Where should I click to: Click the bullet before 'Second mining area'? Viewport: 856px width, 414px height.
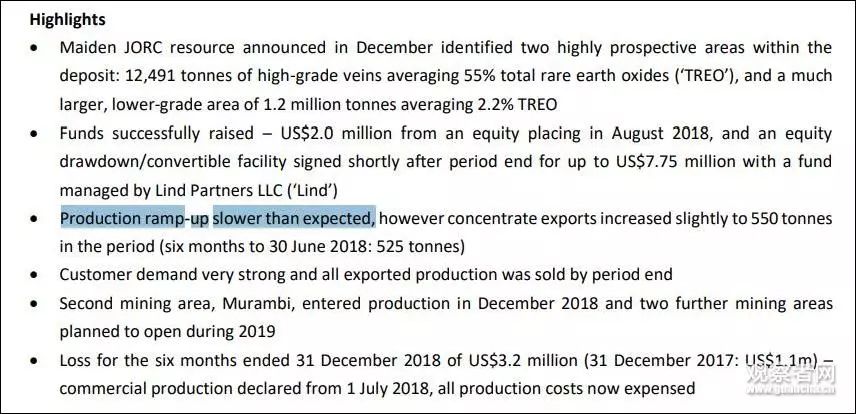pyautogui.click(x=35, y=304)
